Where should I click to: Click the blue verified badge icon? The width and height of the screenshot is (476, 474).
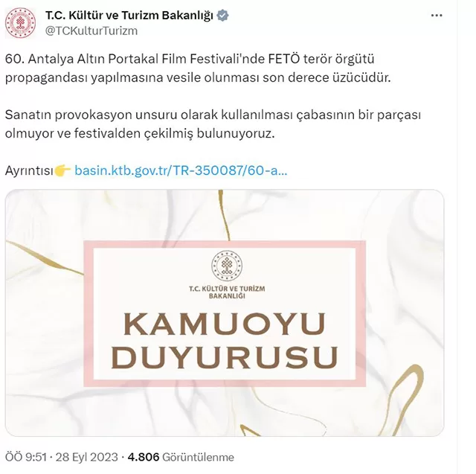click(222, 15)
